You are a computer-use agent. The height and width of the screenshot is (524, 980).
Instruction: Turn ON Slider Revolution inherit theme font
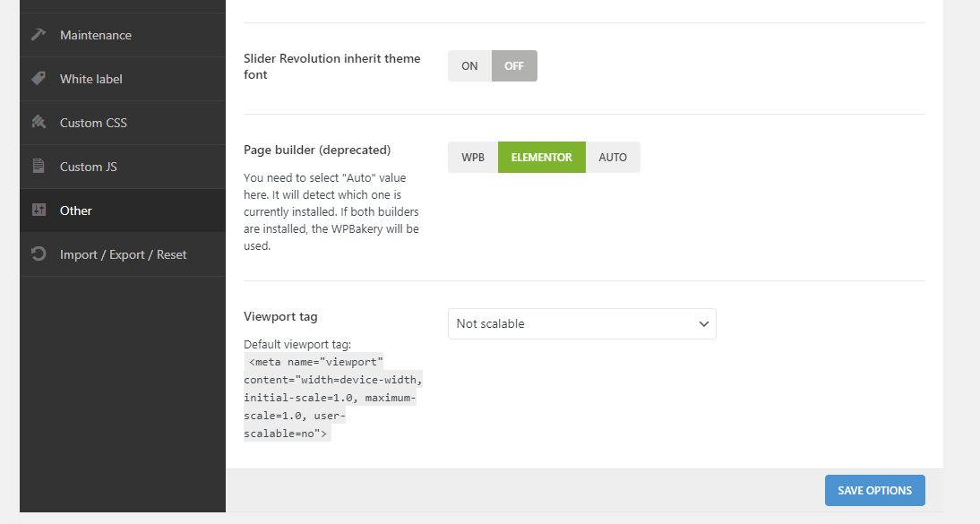pos(469,66)
